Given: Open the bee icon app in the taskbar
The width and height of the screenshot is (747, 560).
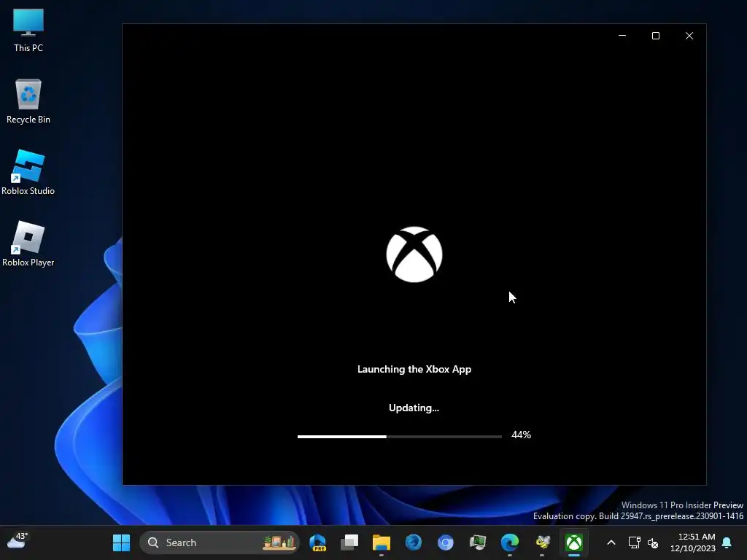Looking at the screenshot, I should (542, 542).
